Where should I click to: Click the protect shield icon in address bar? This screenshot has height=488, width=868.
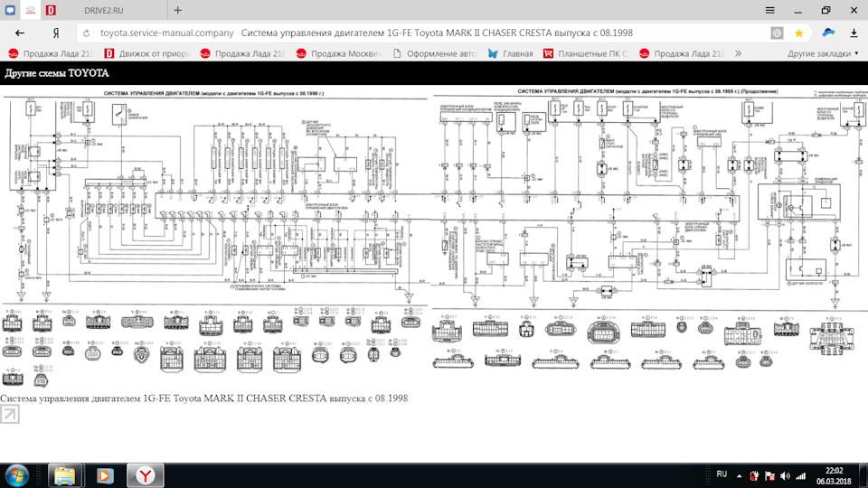778,33
